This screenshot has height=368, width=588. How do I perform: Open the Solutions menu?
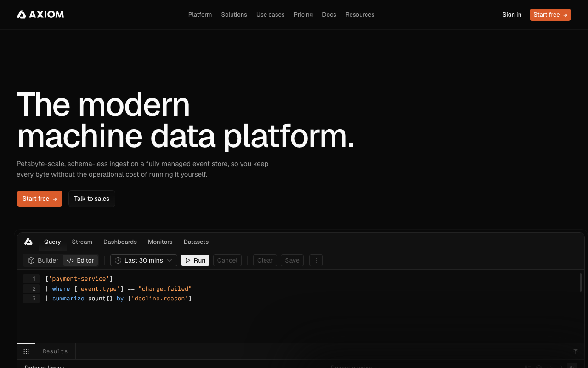point(234,15)
